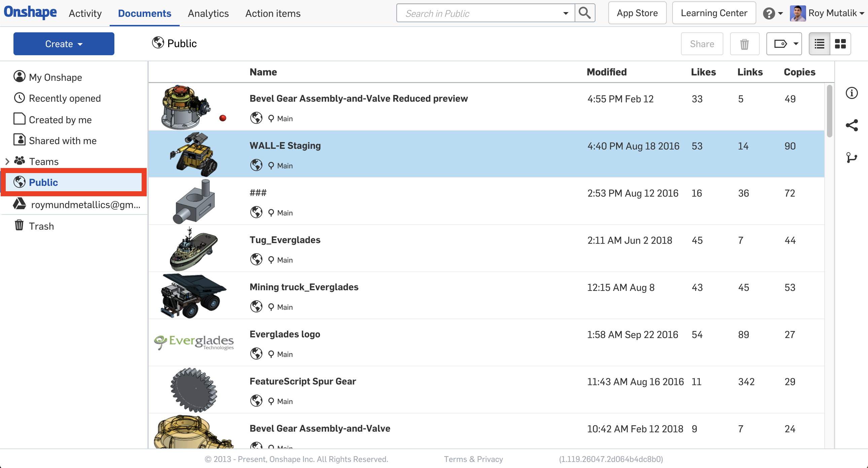This screenshot has height=468, width=868.
Task: Go to the Activity tab
Action: [x=85, y=13]
